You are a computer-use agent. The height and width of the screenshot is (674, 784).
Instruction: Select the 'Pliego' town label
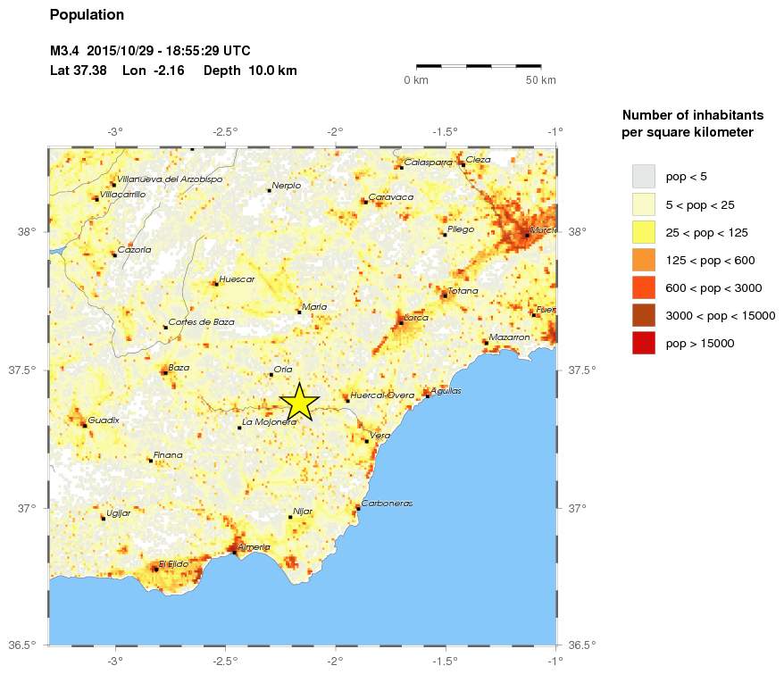point(461,229)
